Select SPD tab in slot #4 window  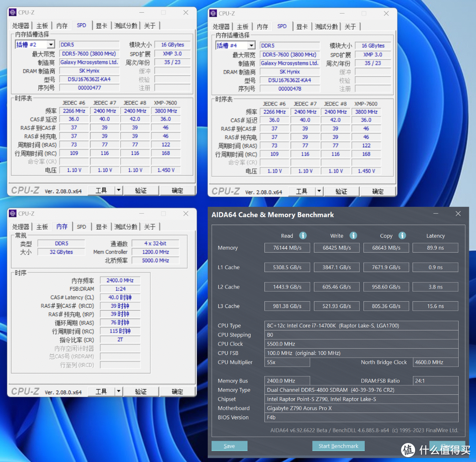point(282,26)
